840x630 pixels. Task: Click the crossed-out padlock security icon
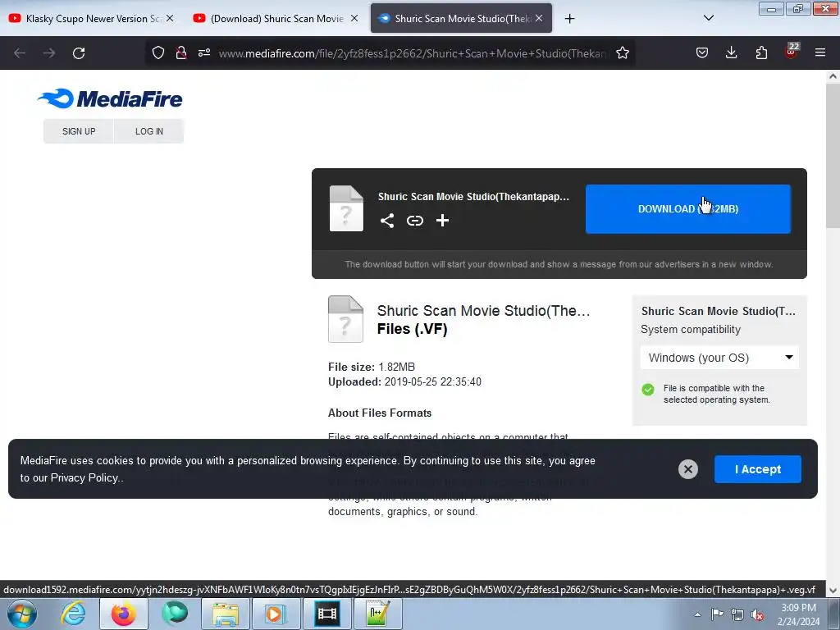coord(181,52)
